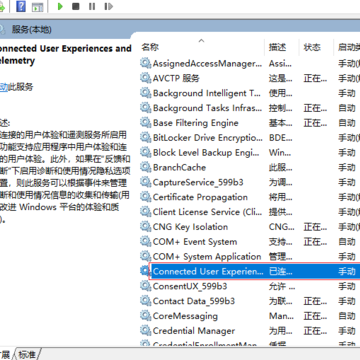
Task: Select the Credential Manager service name
Action: pos(194,331)
